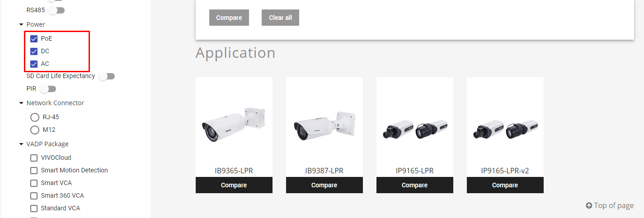Enable the SD Card Life Expectancy toggle
The height and width of the screenshot is (218, 644).
coord(107,76)
